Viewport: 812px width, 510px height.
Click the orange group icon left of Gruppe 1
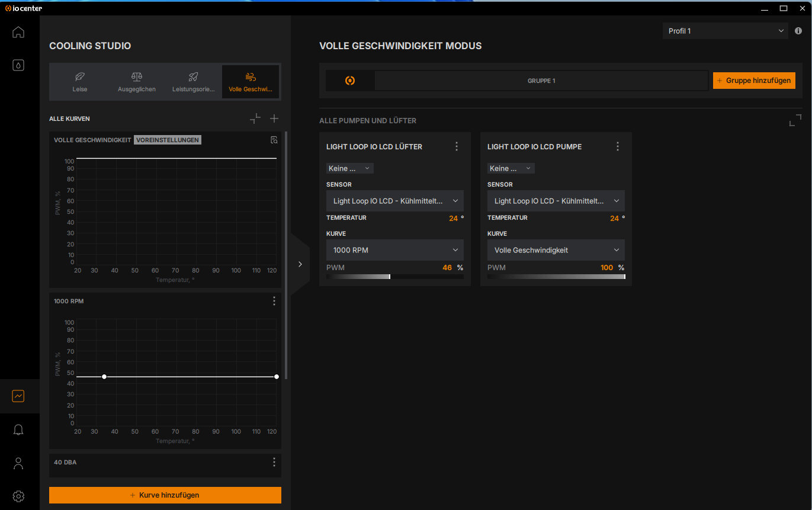pyautogui.click(x=350, y=81)
